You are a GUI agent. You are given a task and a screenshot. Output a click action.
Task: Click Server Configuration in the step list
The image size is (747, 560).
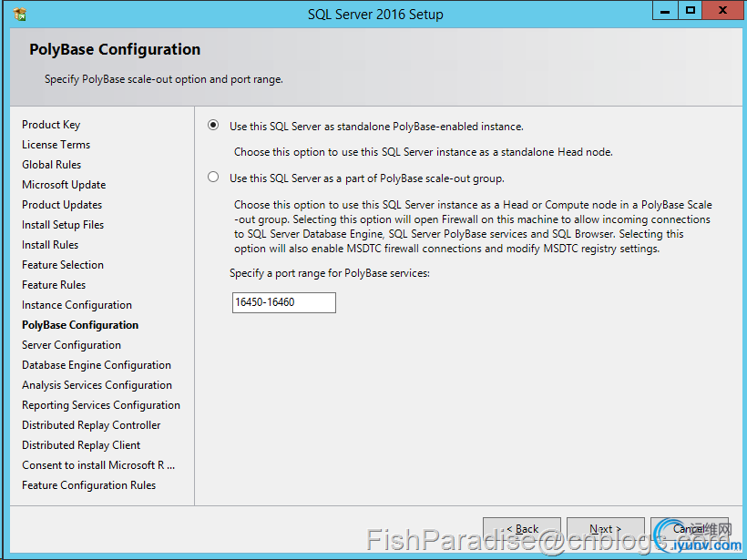(x=71, y=345)
